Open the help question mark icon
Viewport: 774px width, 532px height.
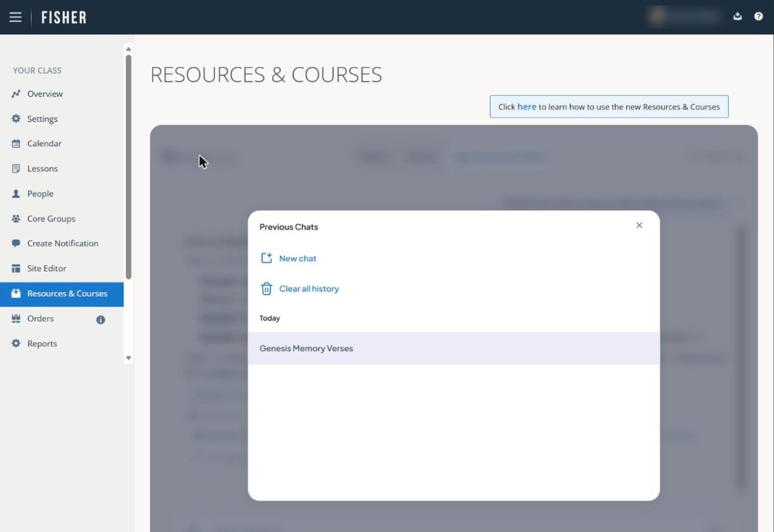pos(759,17)
